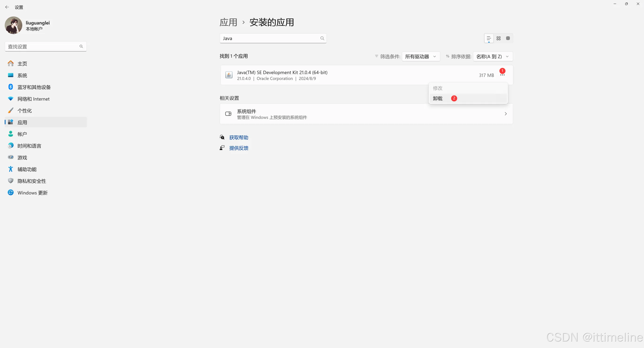Switch to grid view layout icon
The width and height of the screenshot is (644, 348).
498,38
